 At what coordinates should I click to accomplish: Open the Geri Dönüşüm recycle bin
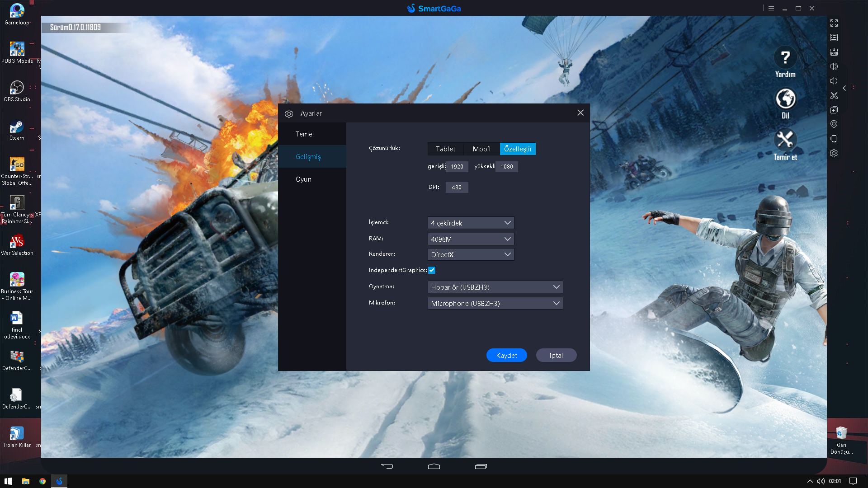coord(841,440)
